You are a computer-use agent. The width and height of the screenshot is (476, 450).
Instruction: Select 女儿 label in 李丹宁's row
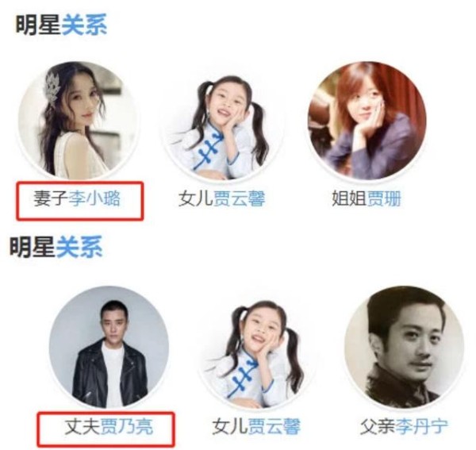point(230,426)
